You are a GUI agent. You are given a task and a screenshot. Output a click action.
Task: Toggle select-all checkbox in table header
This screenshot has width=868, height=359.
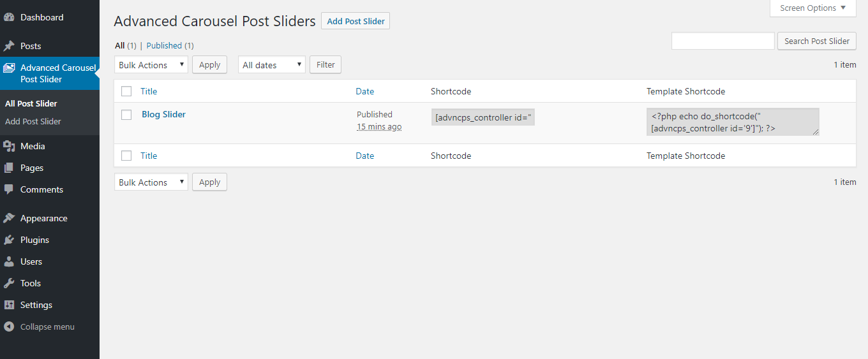click(x=126, y=91)
